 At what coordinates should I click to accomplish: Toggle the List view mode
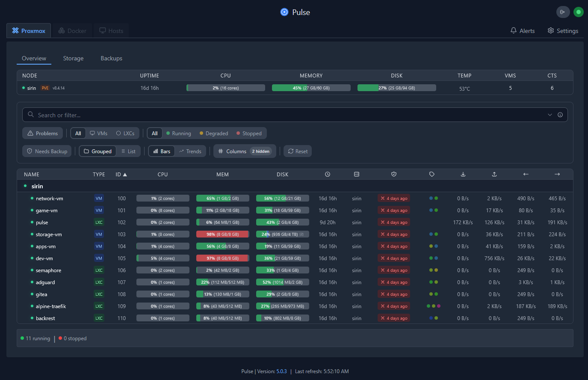click(128, 151)
